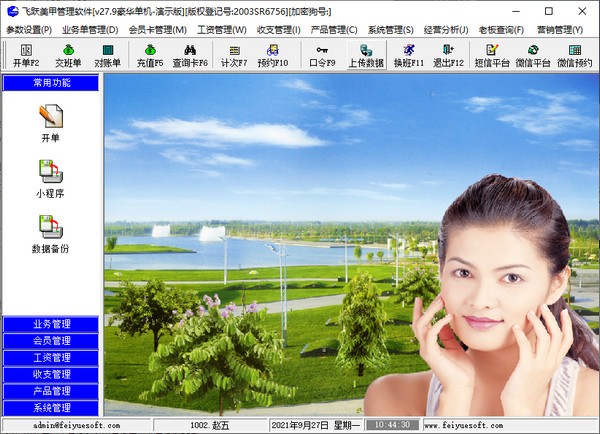
Task: Click the 口令F9 key icon
Action: 322,55
